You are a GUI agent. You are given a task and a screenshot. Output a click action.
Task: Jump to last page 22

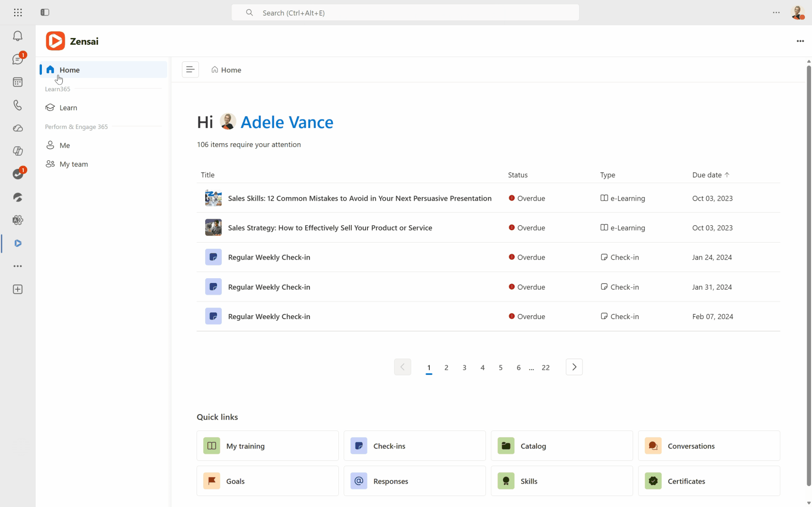point(546,368)
